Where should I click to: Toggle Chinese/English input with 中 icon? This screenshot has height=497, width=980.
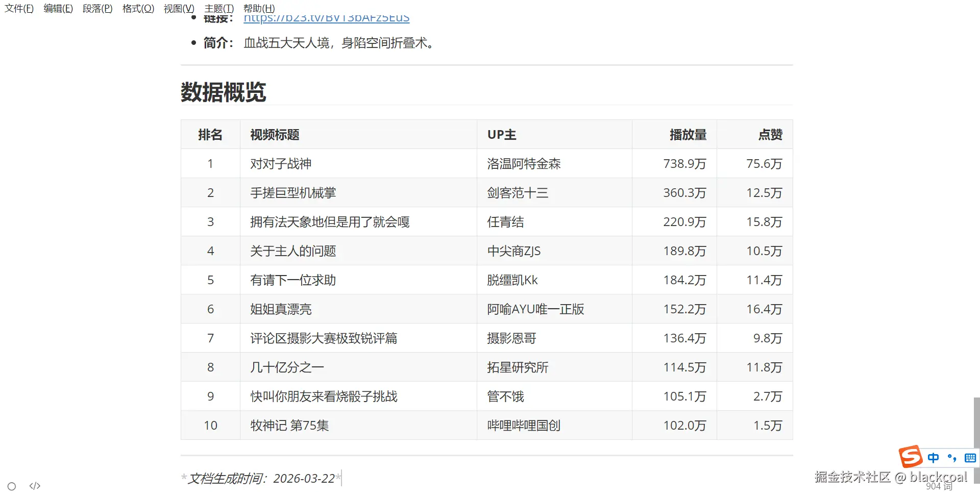coord(933,458)
